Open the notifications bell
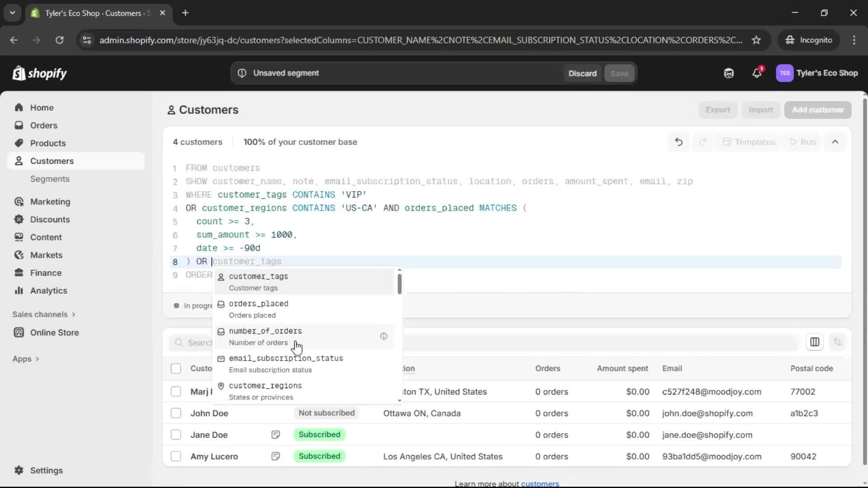Viewport: 868px width, 488px height. [x=757, y=73]
